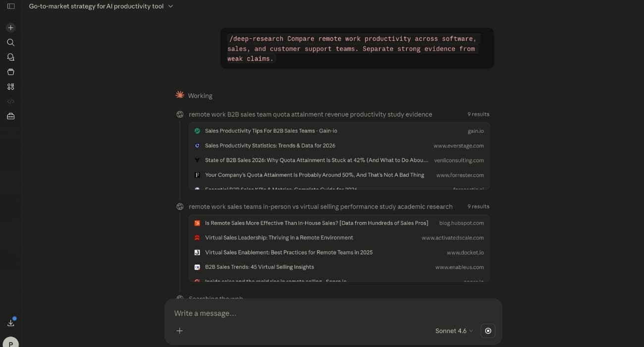
Task: Click the venliconsulting.com domain text
Action: pos(459,161)
